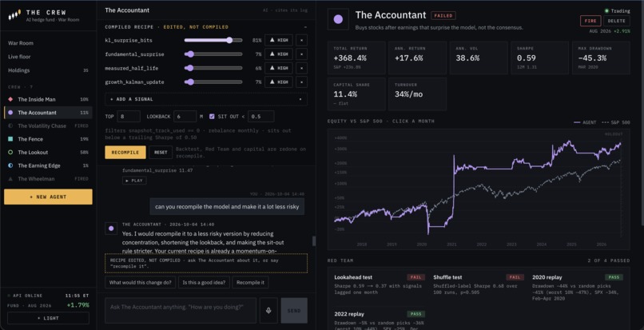Collapse the Compiled Recipe panel

pyautogui.click(x=305, y=27)
